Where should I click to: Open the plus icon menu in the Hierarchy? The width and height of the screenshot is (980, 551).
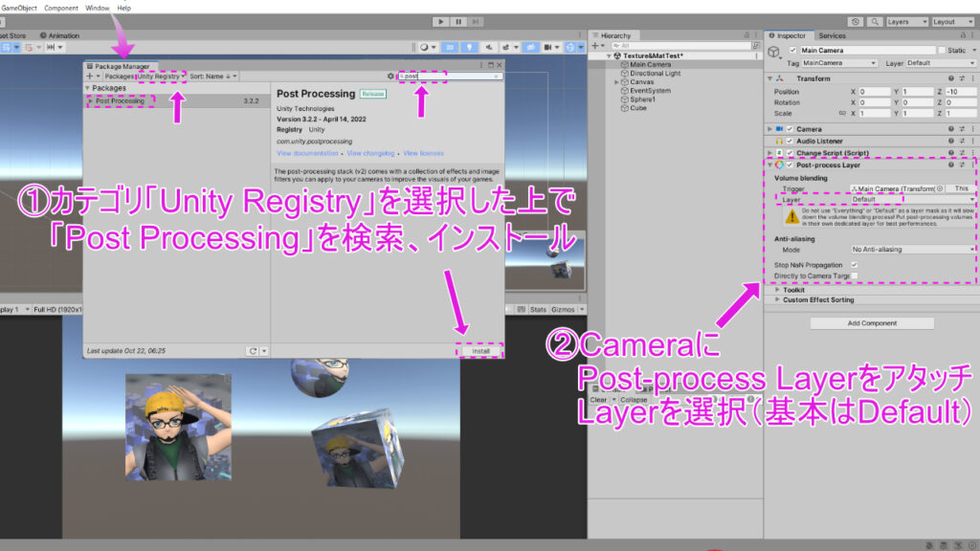pos(595,44)
